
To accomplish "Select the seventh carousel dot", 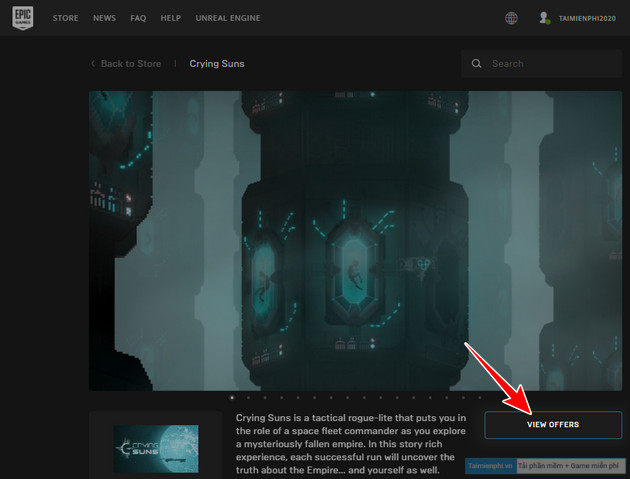I will (x=331, y=398).
